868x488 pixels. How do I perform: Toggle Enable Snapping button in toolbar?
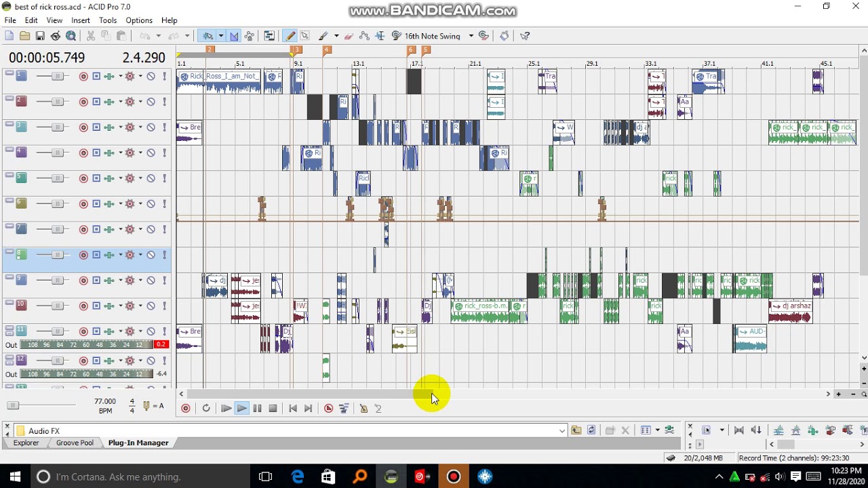tap(208, 36)
